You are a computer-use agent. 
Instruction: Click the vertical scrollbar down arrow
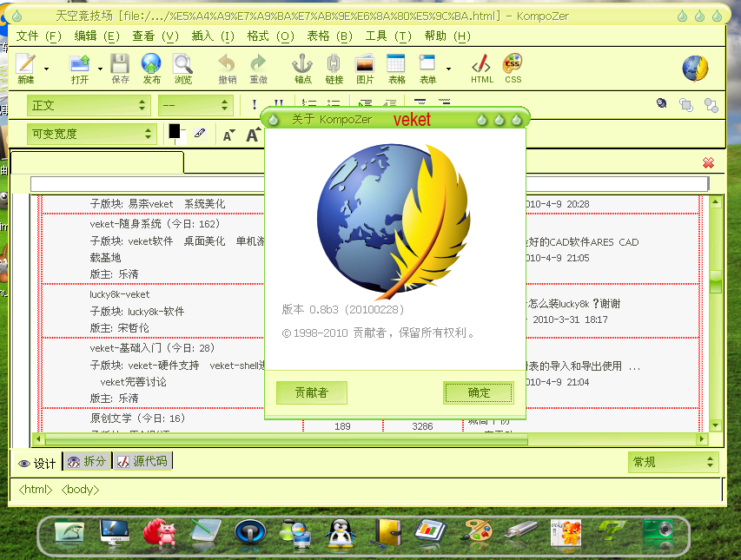[716, 425]
